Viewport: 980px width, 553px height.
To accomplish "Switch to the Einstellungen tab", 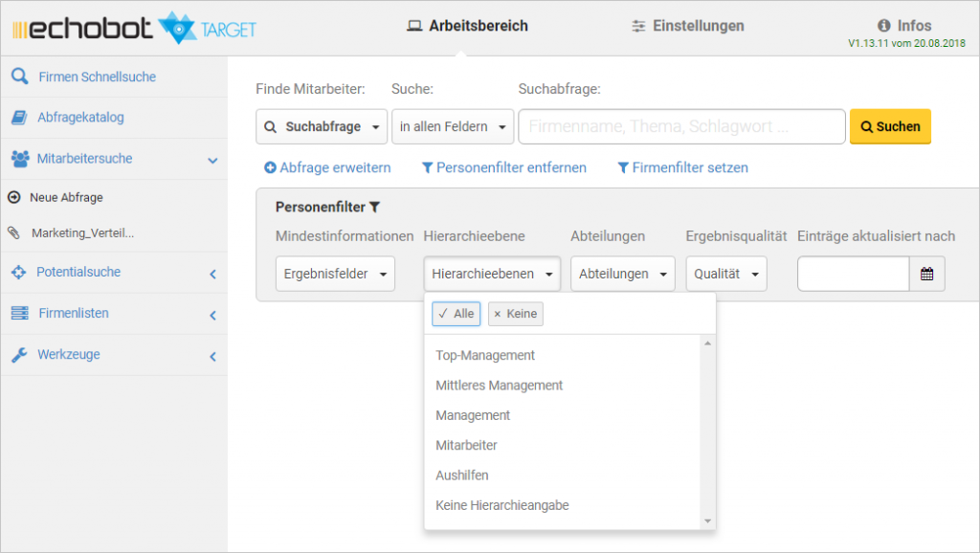I will coord(688,26).
